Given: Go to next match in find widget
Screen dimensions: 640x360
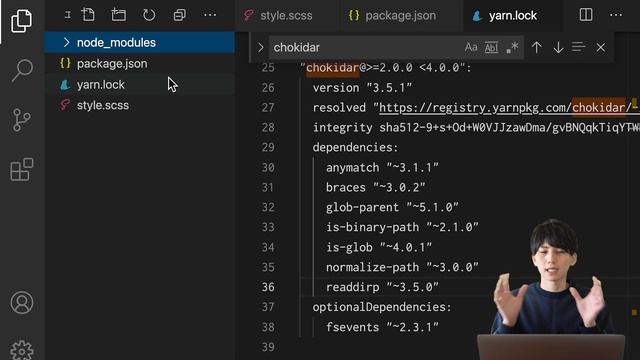Looking at the screenshot, I should (558, 47).
